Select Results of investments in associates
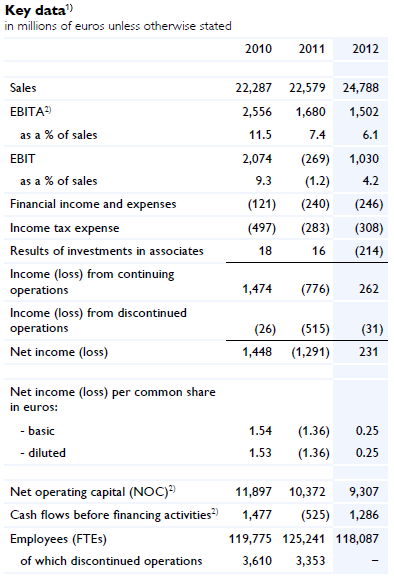394x576 pixels. click(107, 251)
